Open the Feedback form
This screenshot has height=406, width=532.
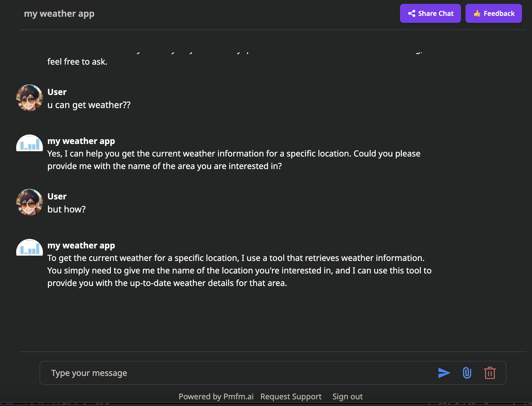click(493, 13)
